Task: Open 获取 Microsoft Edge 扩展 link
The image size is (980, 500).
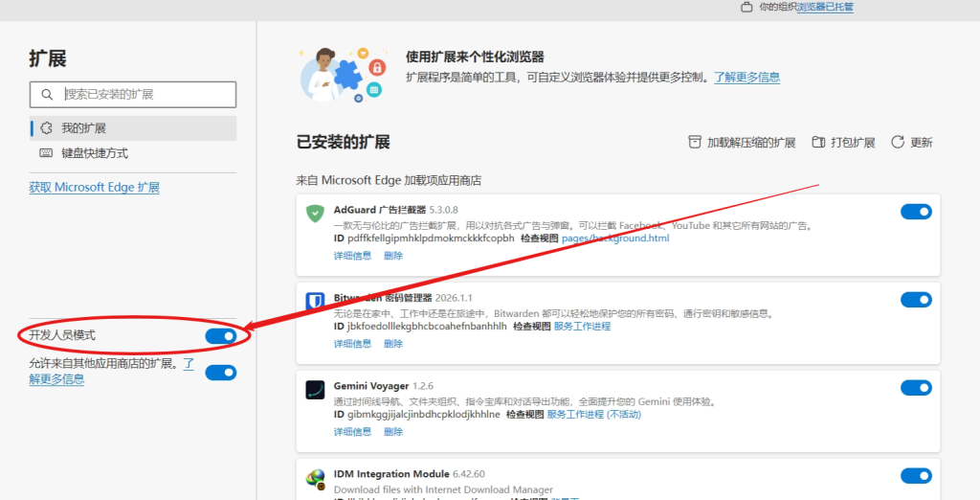Action: pos(94,188)
